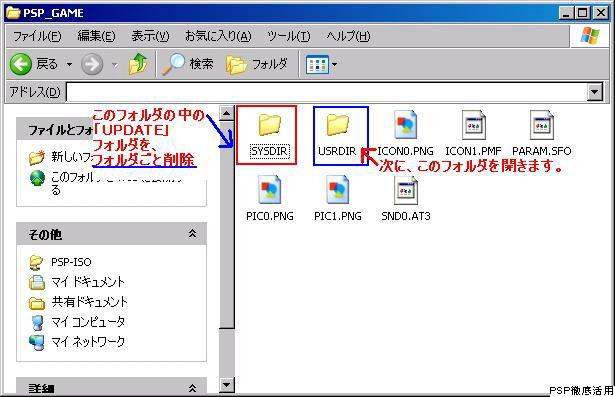Go up one folder level
This screenshot has height=397, width=615.
tap(138, 64)
